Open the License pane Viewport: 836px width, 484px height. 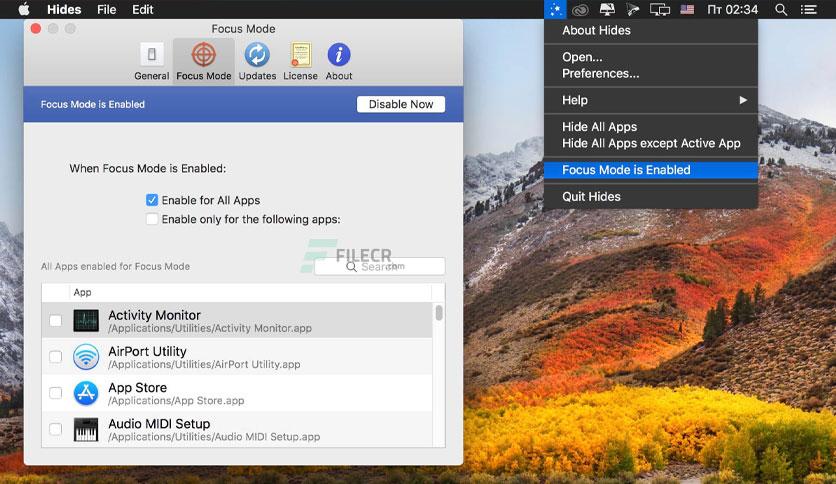click(300, 62)
